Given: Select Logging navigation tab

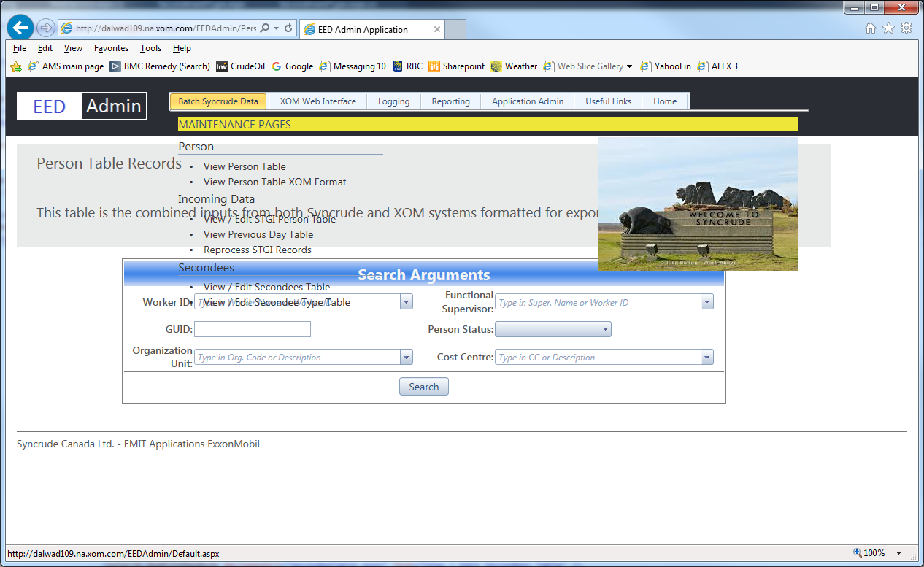Looking at the screenshot, I should [393, 101].
